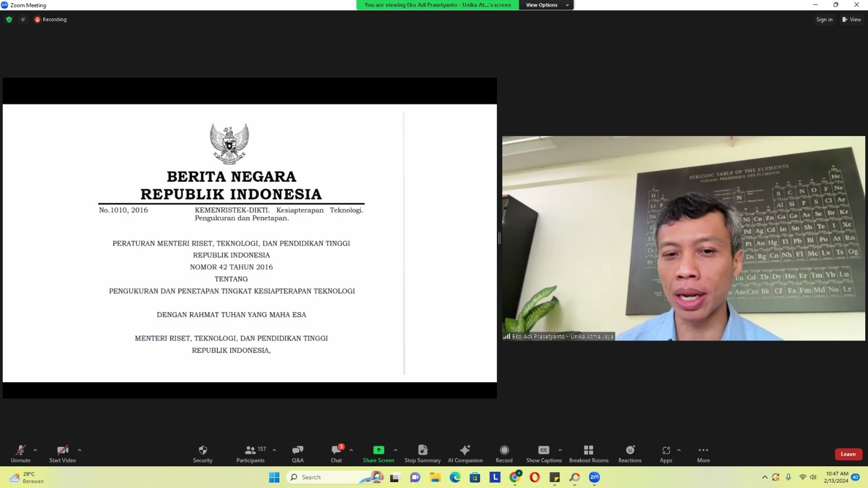868x488 pixels.
Task: Open the More menu in toolbar
Action: point(703,453)
